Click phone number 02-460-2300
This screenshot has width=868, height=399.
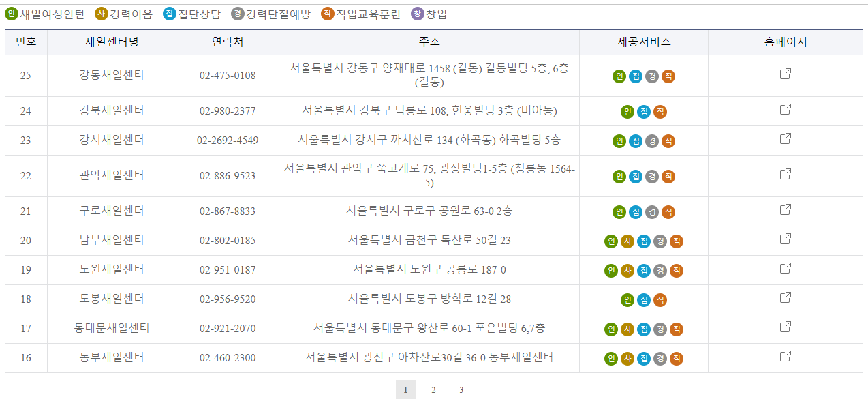pyautogui.click(x=228, y=358)
